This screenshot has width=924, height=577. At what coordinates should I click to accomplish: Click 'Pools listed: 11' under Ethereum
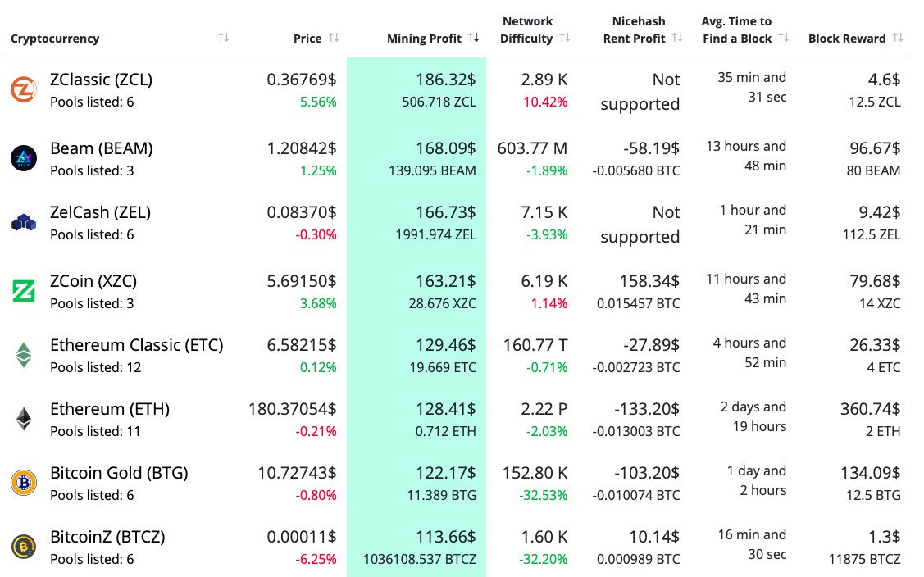(x=95, y=431)
